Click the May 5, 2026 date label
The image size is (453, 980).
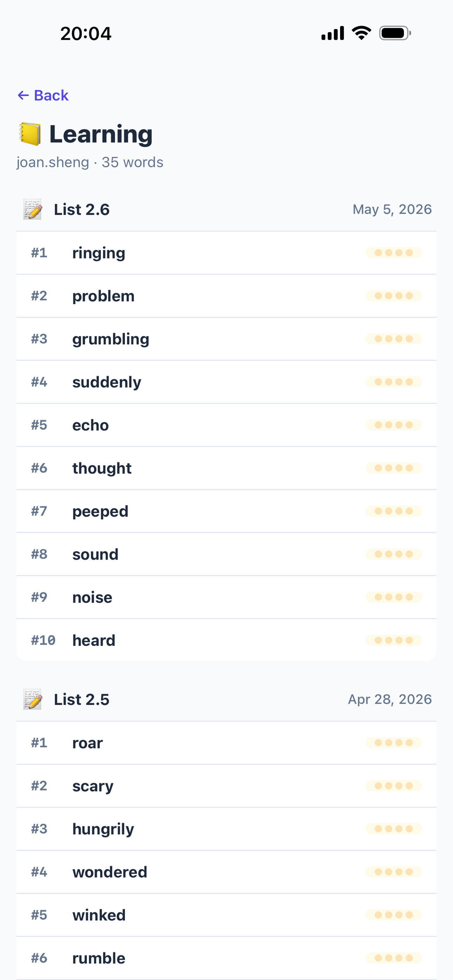tap(392, 209)
